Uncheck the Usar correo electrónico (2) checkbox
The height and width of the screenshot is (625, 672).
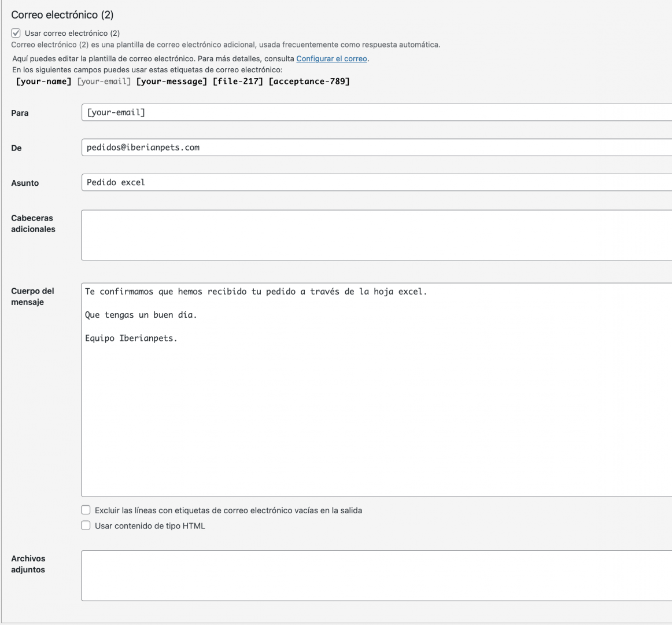tap(16, 33)
